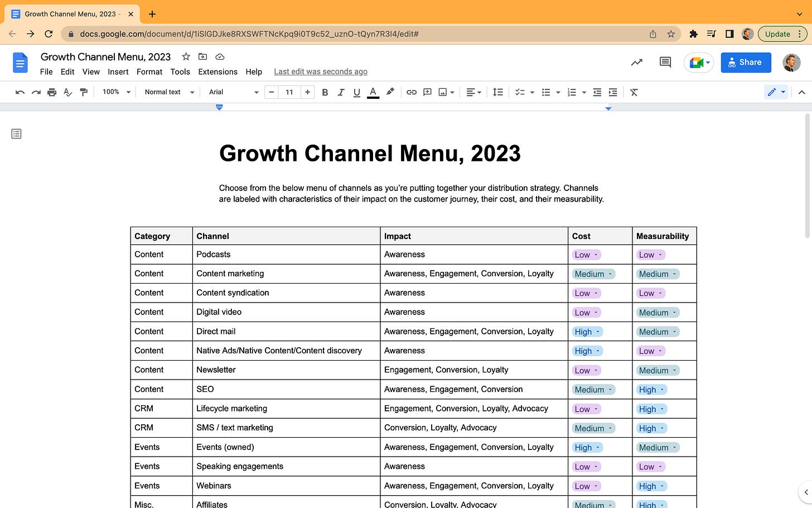Open comment history icon

[665, 63]
